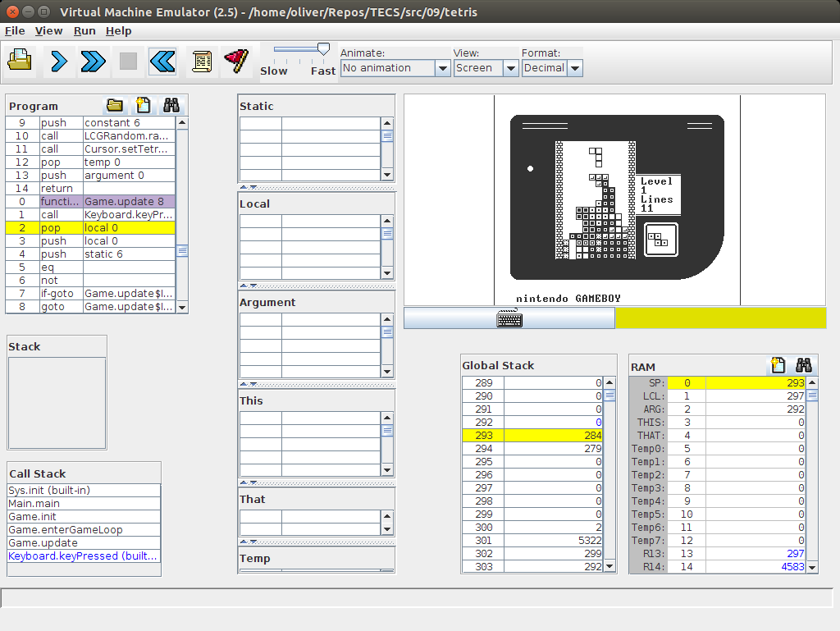
Task: Click RAM LCL value 297
Action: tap(756, 396)
